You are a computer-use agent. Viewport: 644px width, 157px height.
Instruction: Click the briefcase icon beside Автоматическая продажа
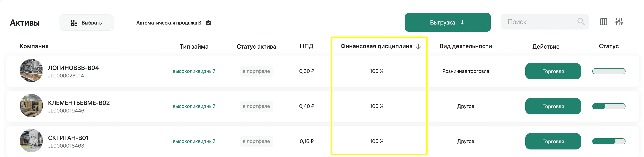208,23
